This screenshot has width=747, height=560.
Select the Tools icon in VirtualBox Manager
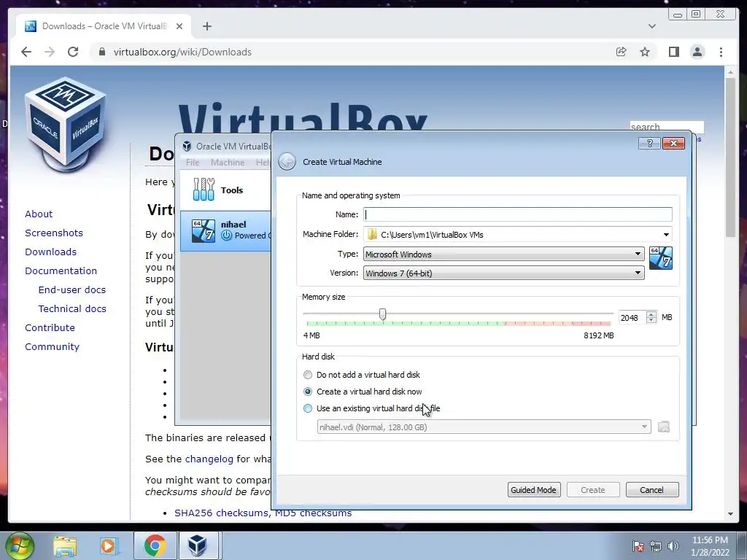click(x=204, y=190)
